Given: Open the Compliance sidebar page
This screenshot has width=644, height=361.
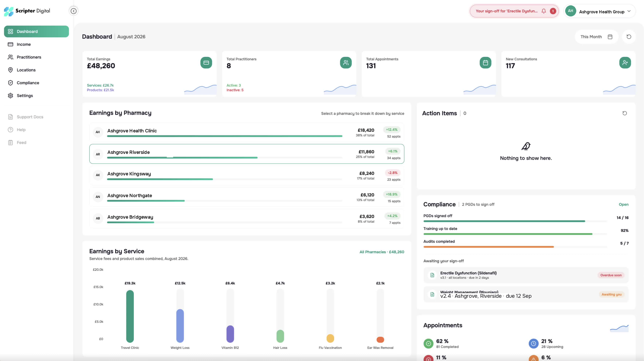Looking at the screenshot, I should click(x=36, y=83).
